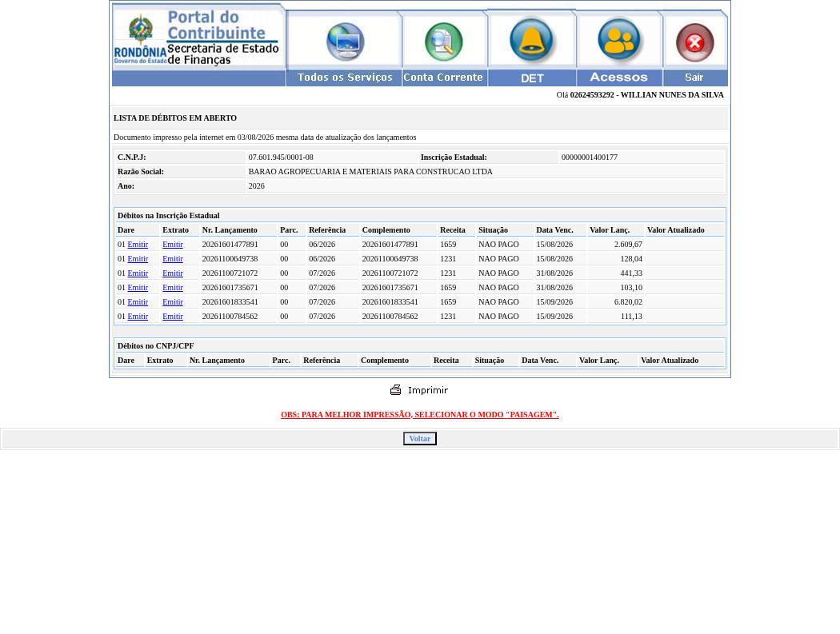Click the Imprimir text link

pyautogui.click(x=427, y=390)
